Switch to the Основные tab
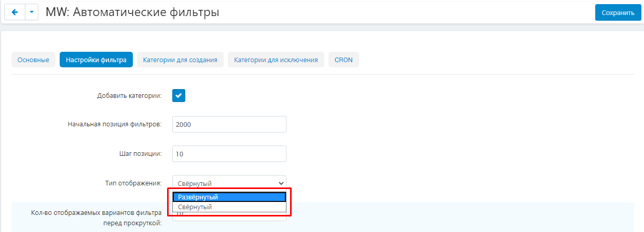 33,60
